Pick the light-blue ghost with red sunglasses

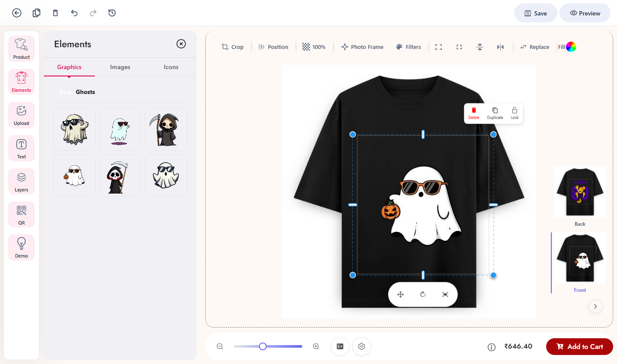point(120,129)
